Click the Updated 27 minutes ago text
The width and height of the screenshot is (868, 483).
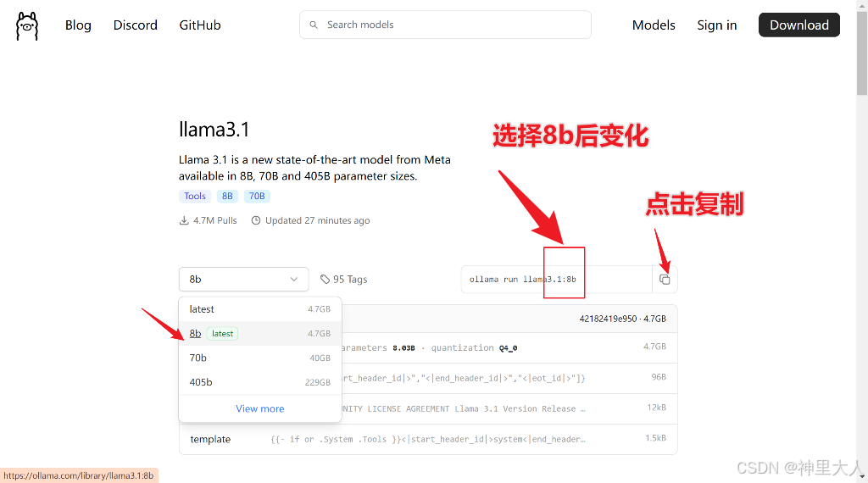tap(317, 221)
